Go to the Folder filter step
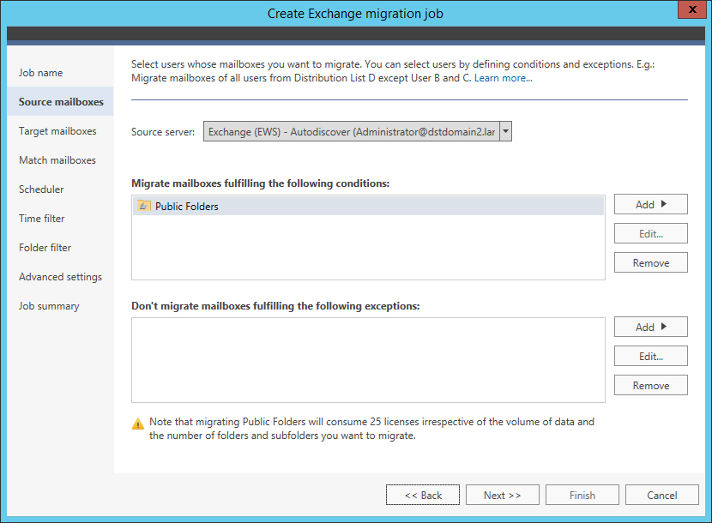The width and height of the screenshot is (712, 523). (45, 247)
